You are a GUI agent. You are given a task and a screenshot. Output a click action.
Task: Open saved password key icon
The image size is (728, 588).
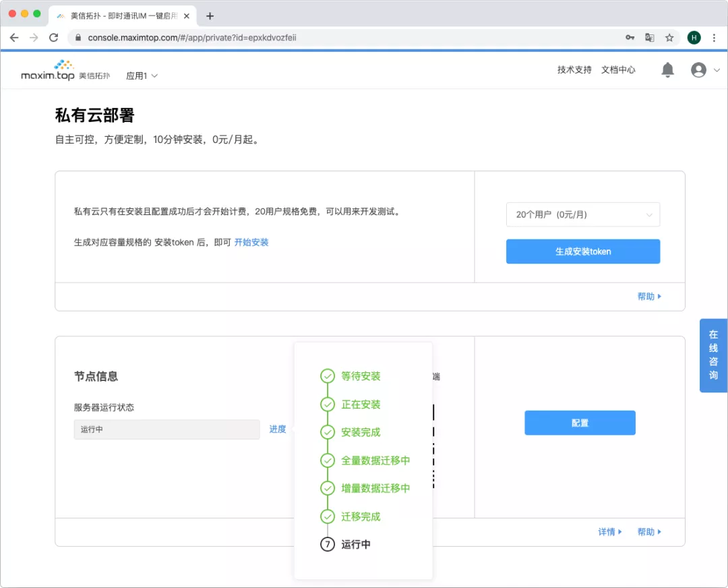(x=630, y=38)
